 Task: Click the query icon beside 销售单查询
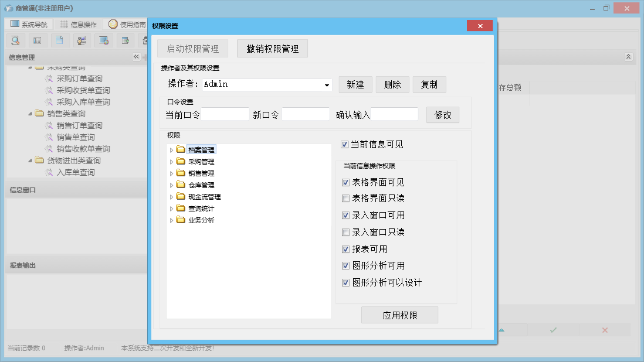[49, 137]
